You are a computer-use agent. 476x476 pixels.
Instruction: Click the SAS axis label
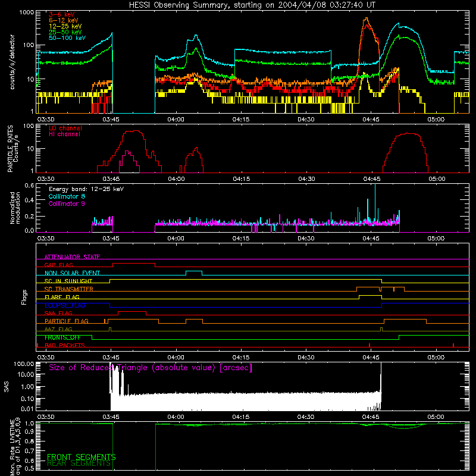[x=6, y=386]
